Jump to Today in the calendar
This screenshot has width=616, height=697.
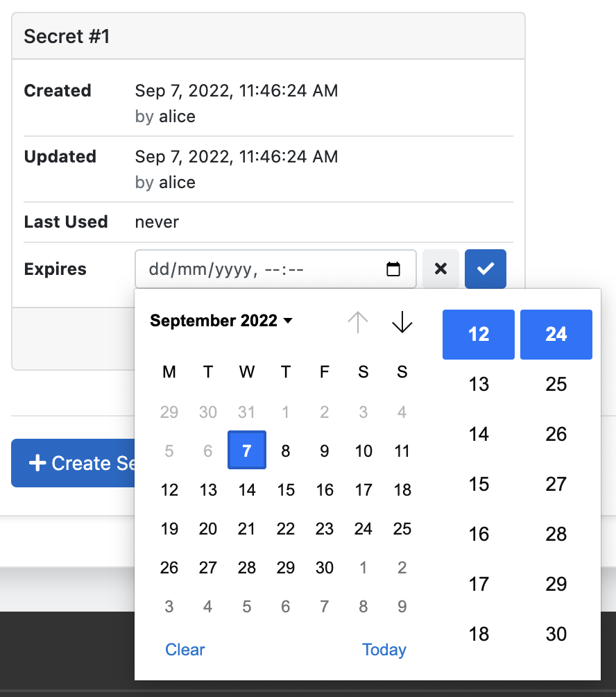click(384, 650)
